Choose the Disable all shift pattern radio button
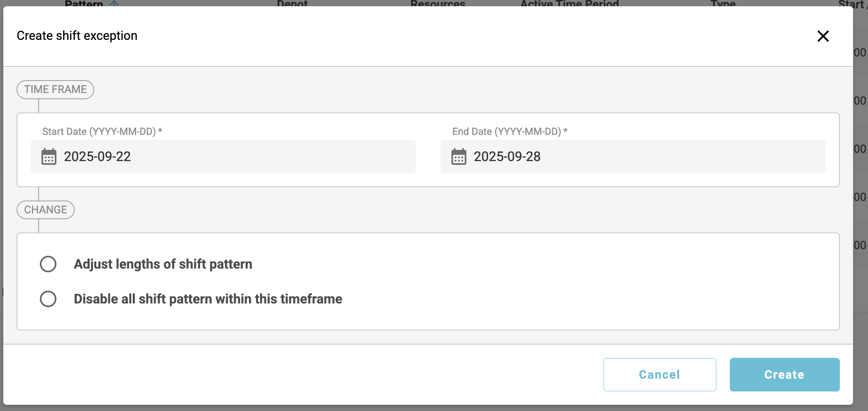Image resolution: width=868 pixels, height=411 pixels. pyautogui.click(x=48, y=299)
